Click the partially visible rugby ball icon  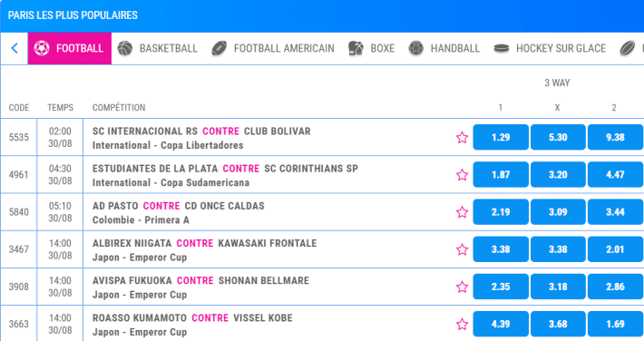tap(628, 48)
